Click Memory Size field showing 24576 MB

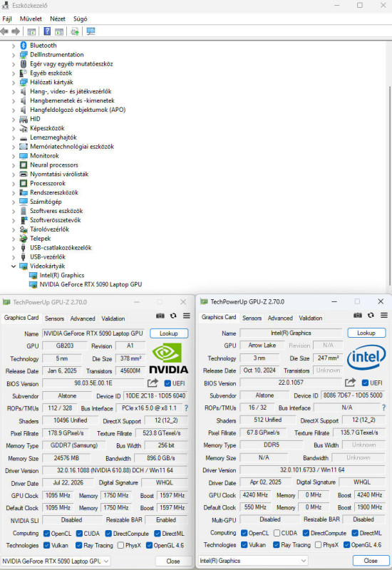coord(66,458)
